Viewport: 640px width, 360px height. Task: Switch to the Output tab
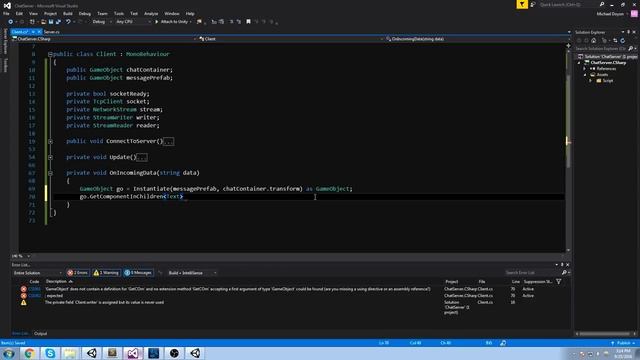point(40,333)
